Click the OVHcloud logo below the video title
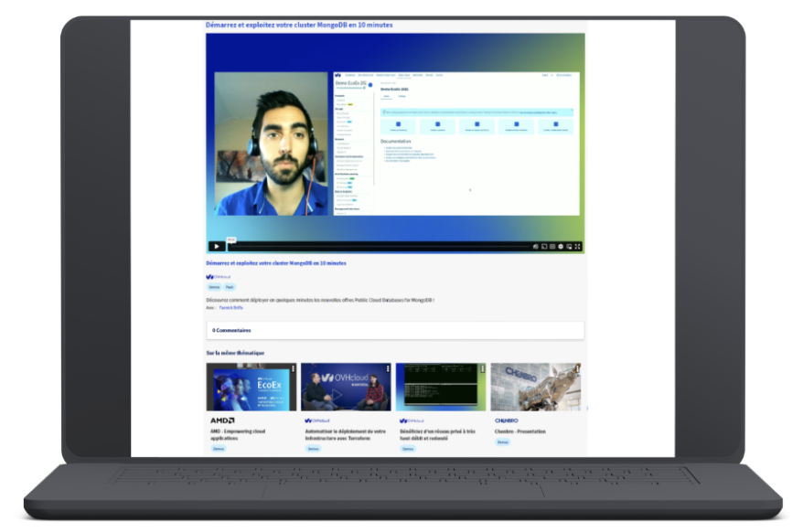 [219, 276]
